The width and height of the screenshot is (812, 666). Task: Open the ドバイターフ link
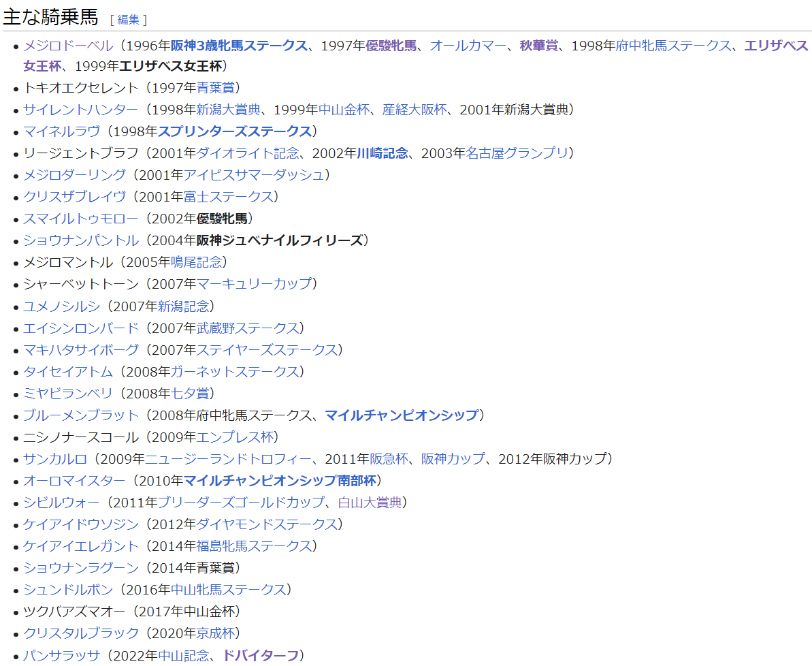tap(261, 655)
